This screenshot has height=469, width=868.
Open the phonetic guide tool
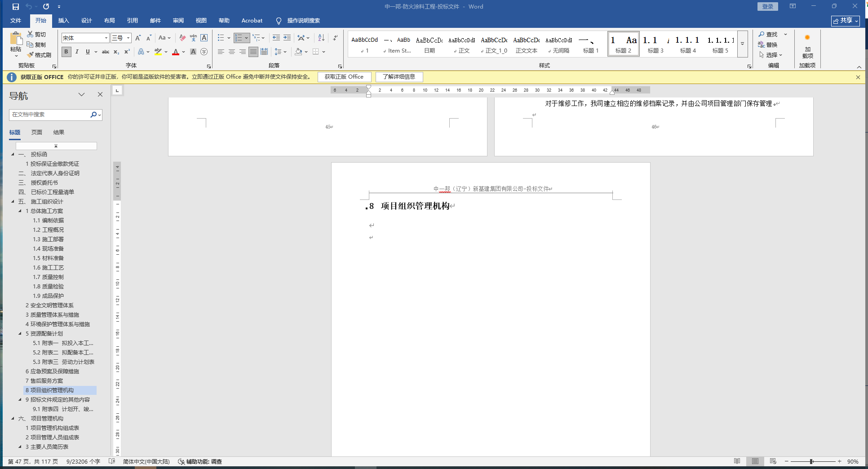tap(193, 38)
